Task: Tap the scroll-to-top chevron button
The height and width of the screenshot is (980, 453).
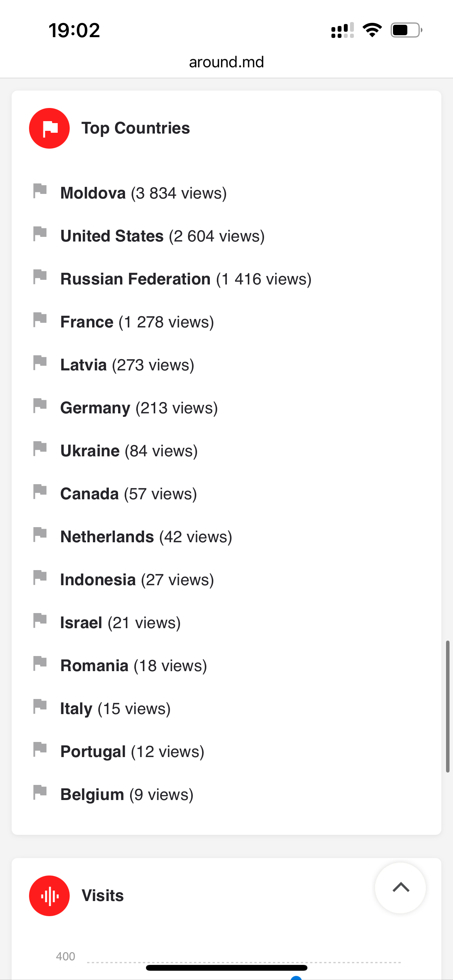Action: [401, 887]
